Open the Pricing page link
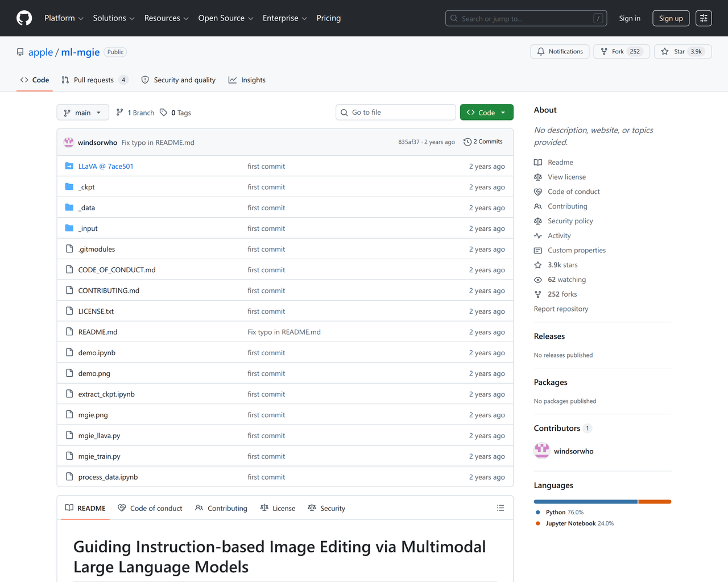The height and width of the screenshot is (582, 728). [x=329, y=18]
